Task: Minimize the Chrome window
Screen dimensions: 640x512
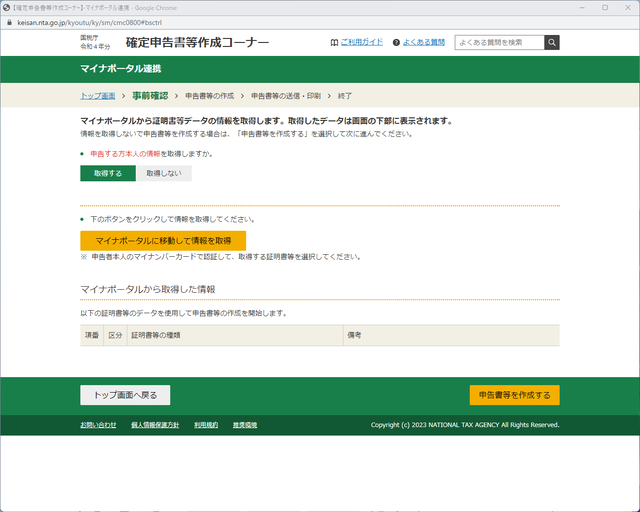Action: click(582, 8)
